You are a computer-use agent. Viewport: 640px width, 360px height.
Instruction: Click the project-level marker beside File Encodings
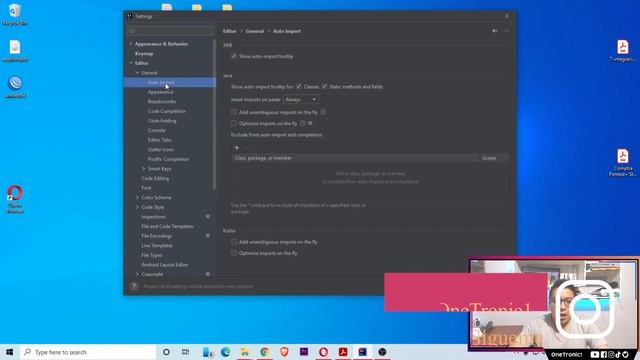[208, 236]
